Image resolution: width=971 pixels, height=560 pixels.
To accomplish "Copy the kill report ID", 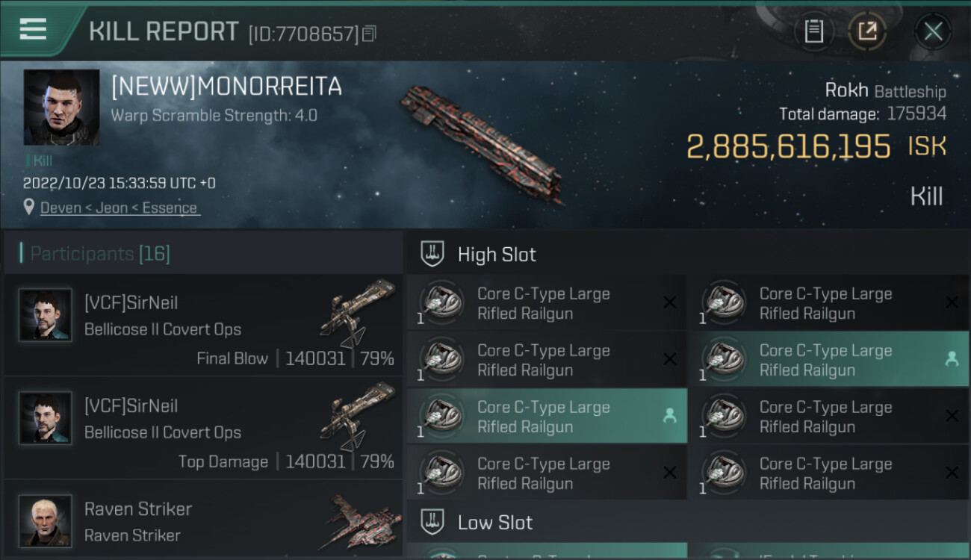I will [x=369, y=34].
